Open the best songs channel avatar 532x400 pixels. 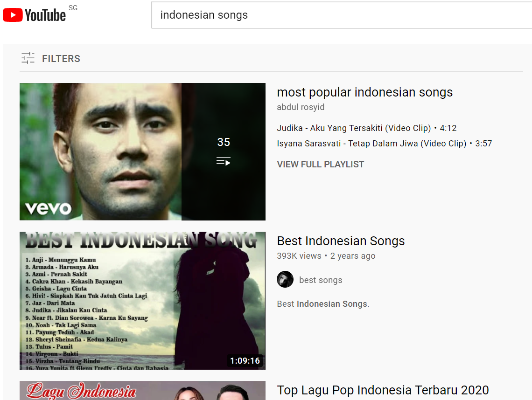point(285,279)
